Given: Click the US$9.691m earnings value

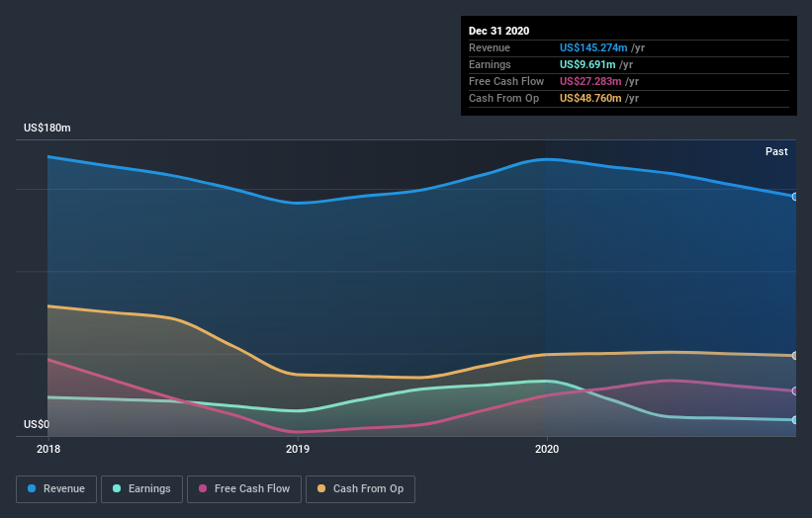Looking at the screenshot, I should [587, 64].
